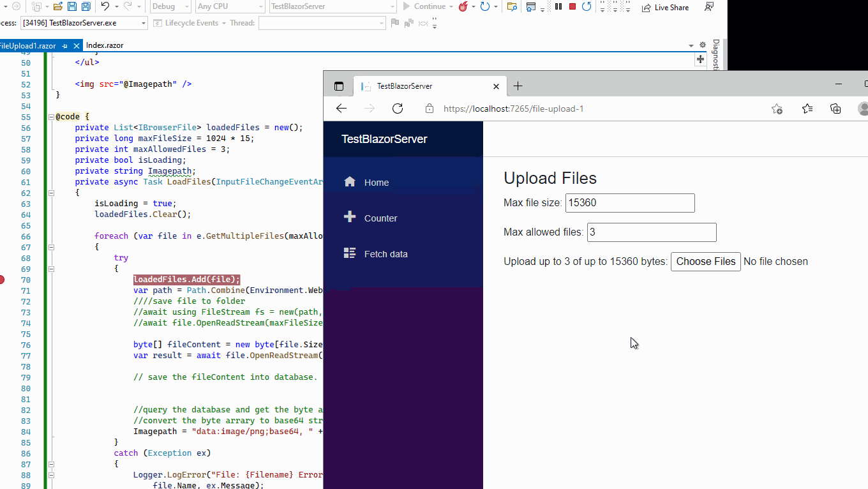Save all files with the double floppy icon
Image resolution: width=868 pixels, height=489 pixels.
pos(86,6)
